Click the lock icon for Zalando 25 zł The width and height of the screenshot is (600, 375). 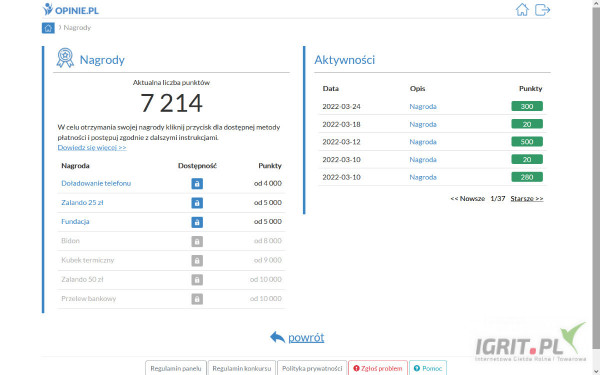[197, 203]
